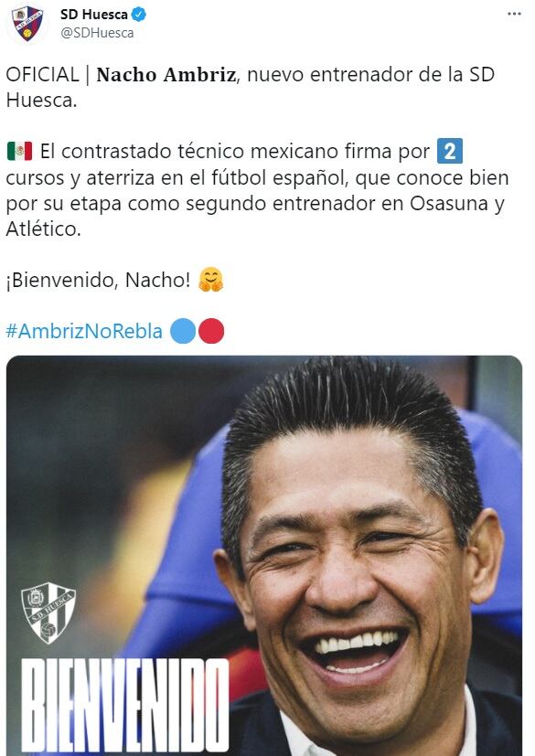Click the red circle emoji

click(211, 331)
